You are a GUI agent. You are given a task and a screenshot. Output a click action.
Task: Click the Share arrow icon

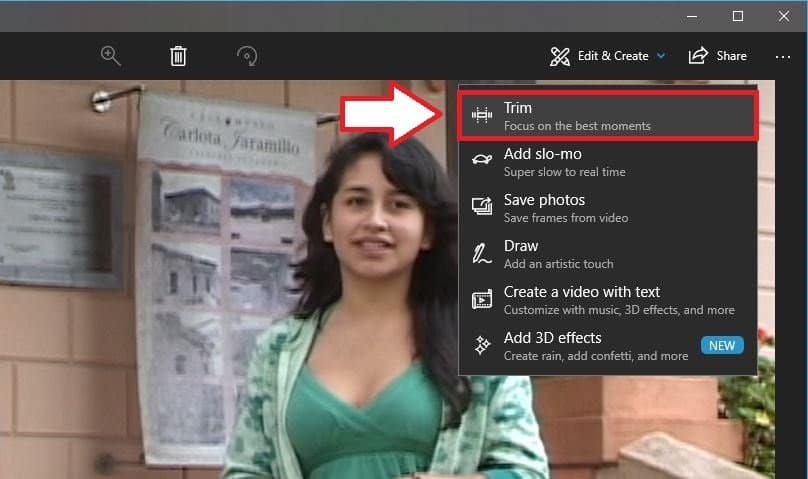[x=698, y=56]
